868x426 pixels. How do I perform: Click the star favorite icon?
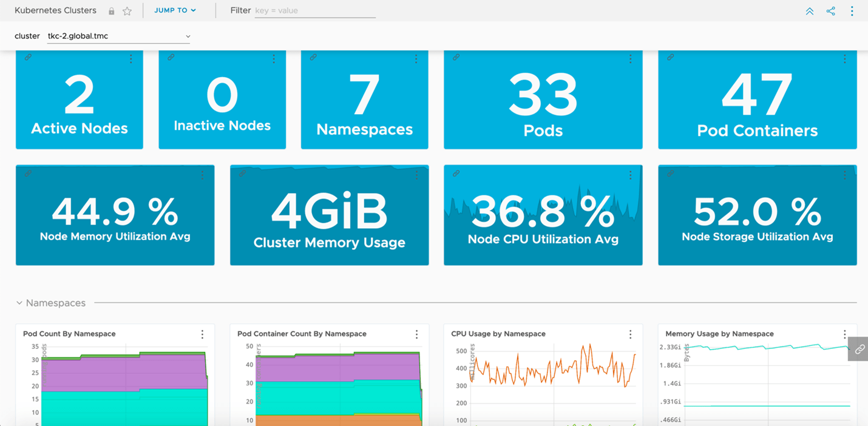tap(127, 11)
